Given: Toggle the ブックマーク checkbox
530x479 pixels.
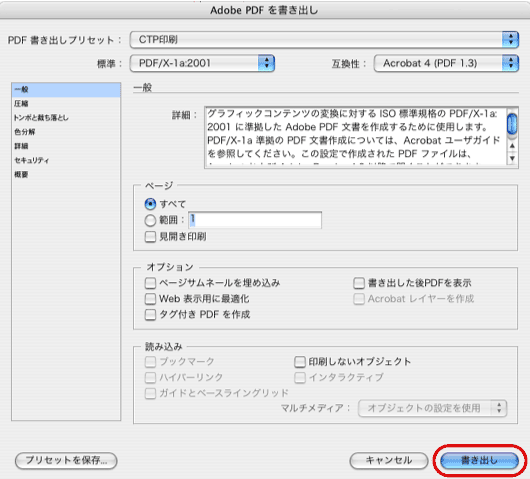Looking at the screenshot, I should click(150, 362).
